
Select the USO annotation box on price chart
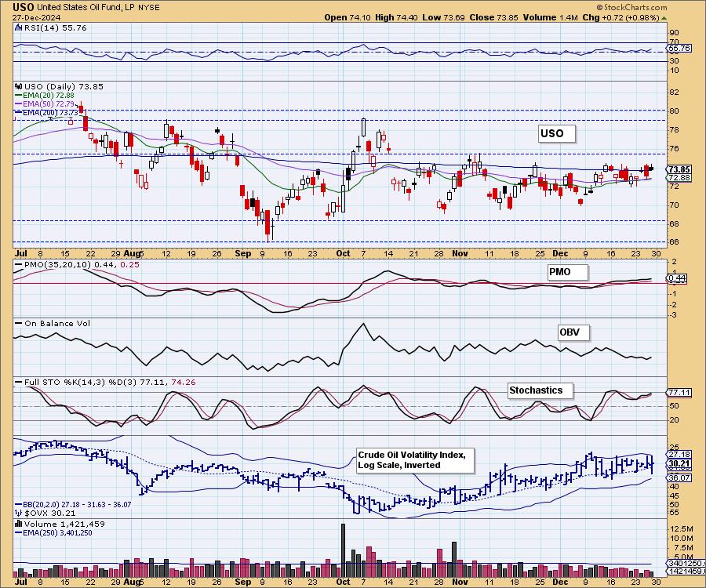(x=557, y=133)
